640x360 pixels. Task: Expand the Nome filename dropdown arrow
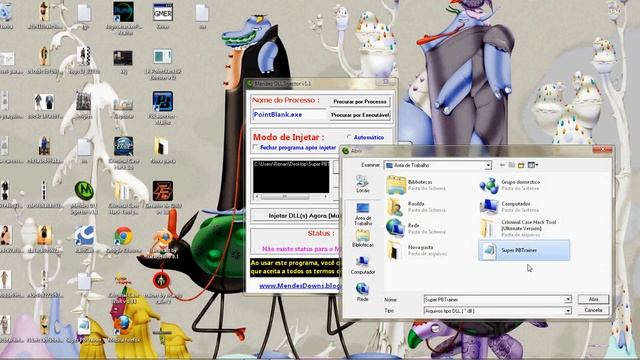568,300
